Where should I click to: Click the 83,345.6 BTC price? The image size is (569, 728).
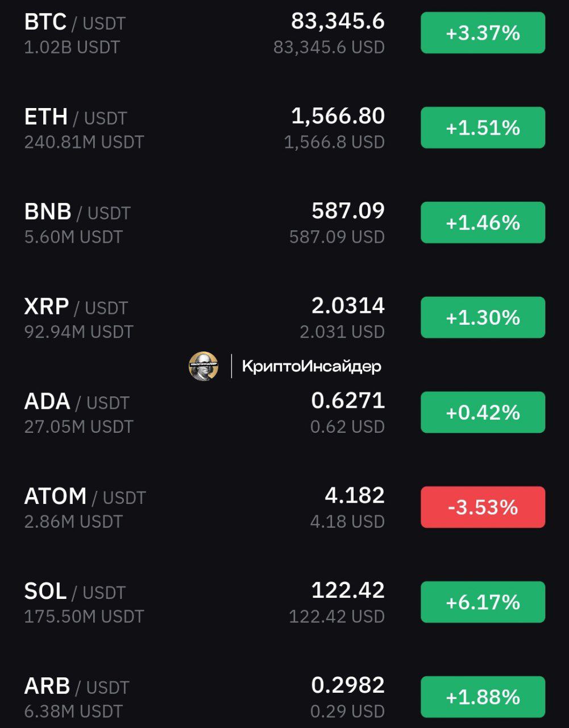pos(338,22)
